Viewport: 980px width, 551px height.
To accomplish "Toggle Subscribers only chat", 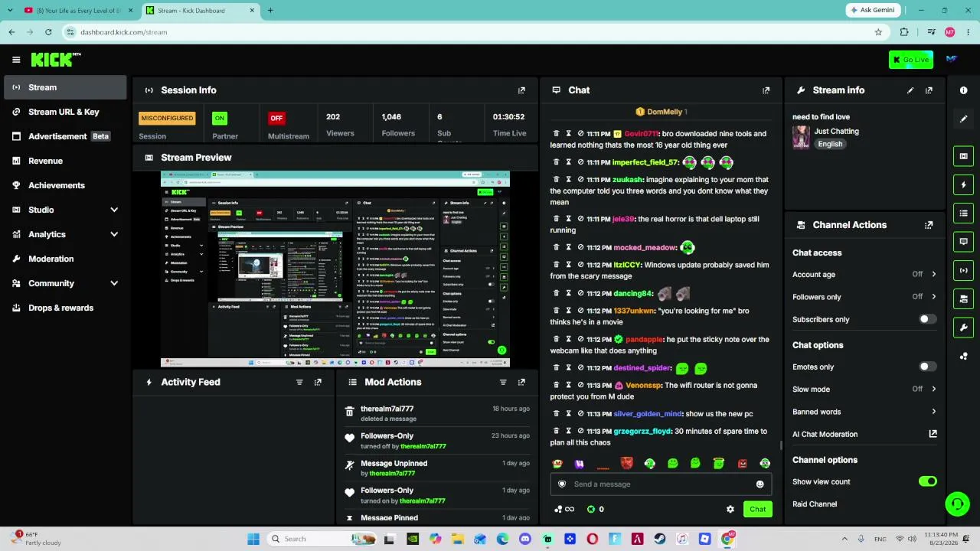I will pyautogui.click(x=927, y=319).
